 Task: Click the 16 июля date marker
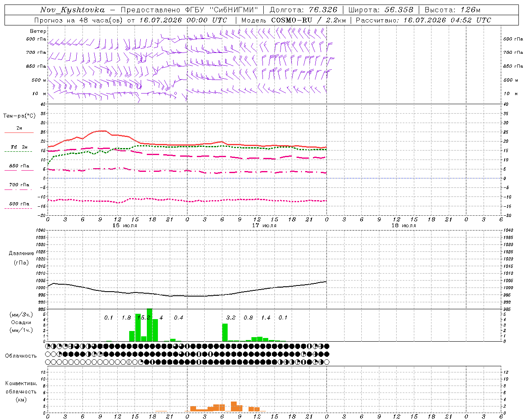(x=125, y=225)
